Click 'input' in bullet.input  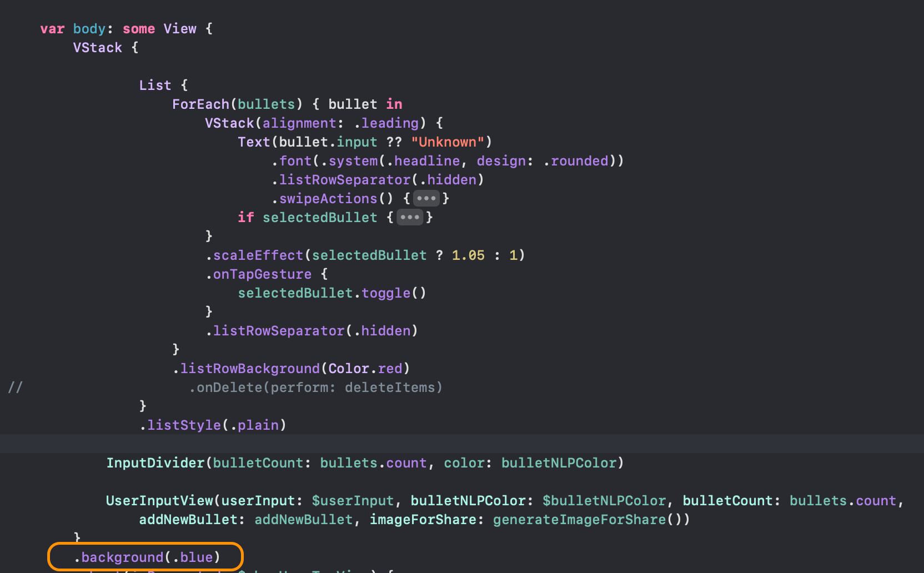click(357, 142)
